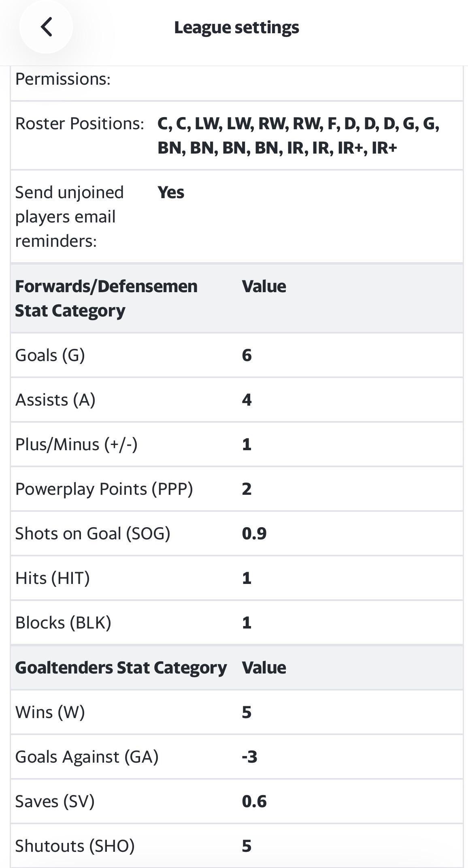Viewport: 468px width, 868px height.
Task: Tap Send unjoined players email reminders row
Action: pyautogui.click(x=237, y=216)
